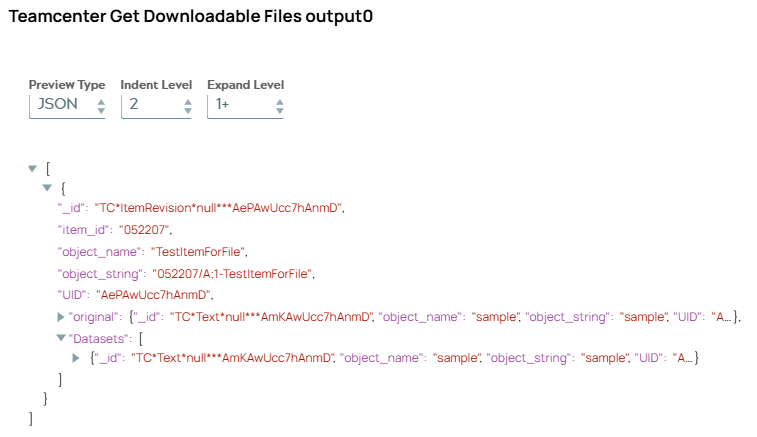This screenshot has height=437, width=757.
Task: Open the Indent Level dropdown showing 2
Action: pos(156,105)
